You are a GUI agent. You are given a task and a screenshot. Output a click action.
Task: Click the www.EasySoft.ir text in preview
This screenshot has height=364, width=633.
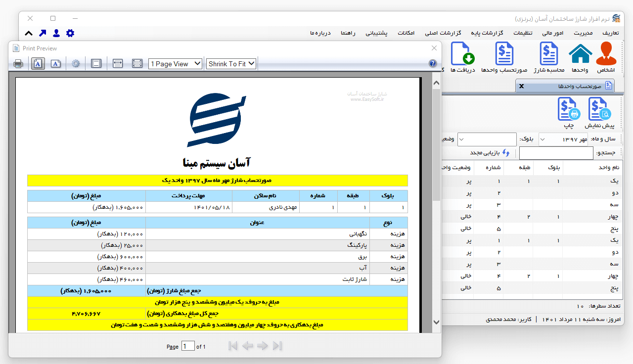[367, 99]
